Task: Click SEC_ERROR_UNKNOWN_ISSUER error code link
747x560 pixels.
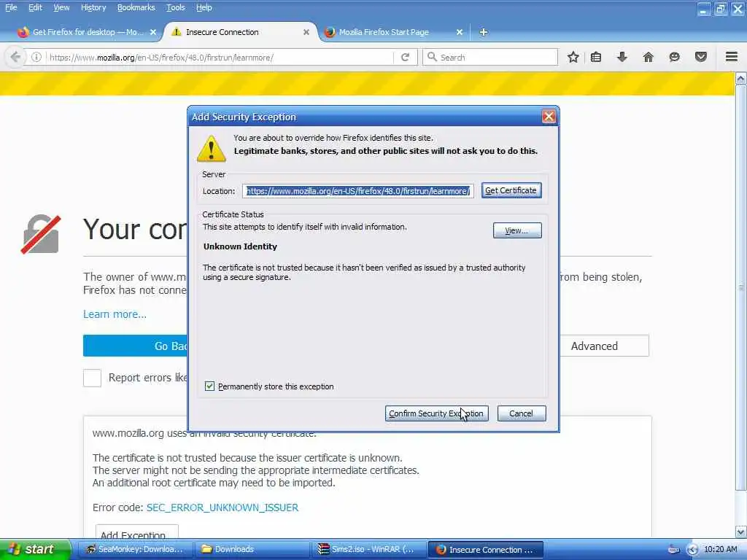Action: click(x=222, y=507)
